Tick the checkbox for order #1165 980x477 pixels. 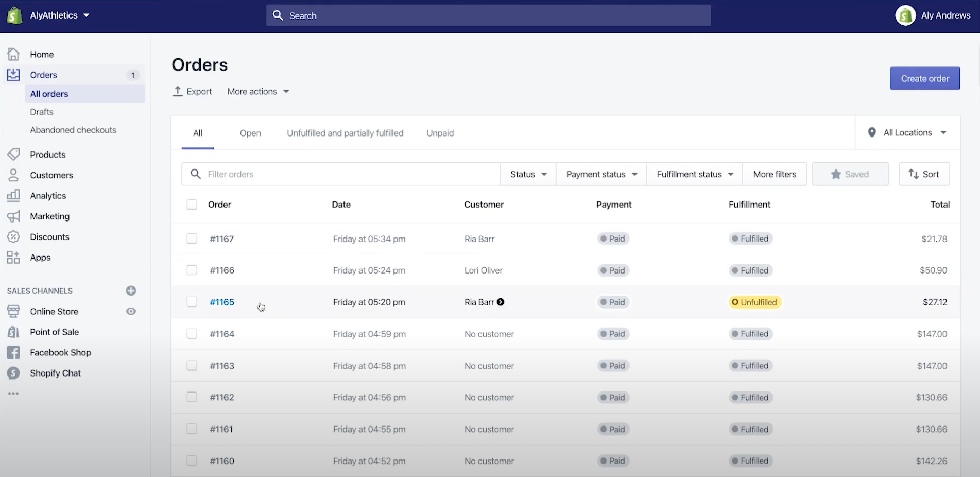(192, 302)
